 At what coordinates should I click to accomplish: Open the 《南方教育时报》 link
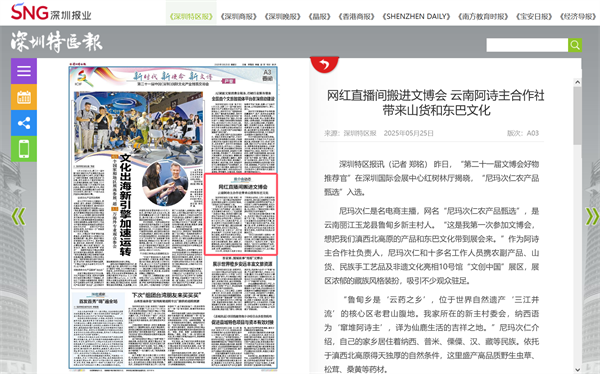483,16
